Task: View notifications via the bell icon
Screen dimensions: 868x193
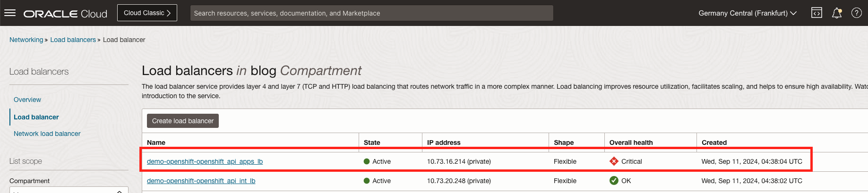Action: (837, 13)
